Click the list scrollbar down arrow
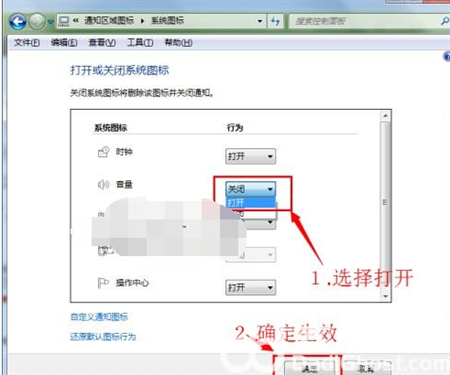This screenshot has width=450, height=375. [x=385, y=296]
